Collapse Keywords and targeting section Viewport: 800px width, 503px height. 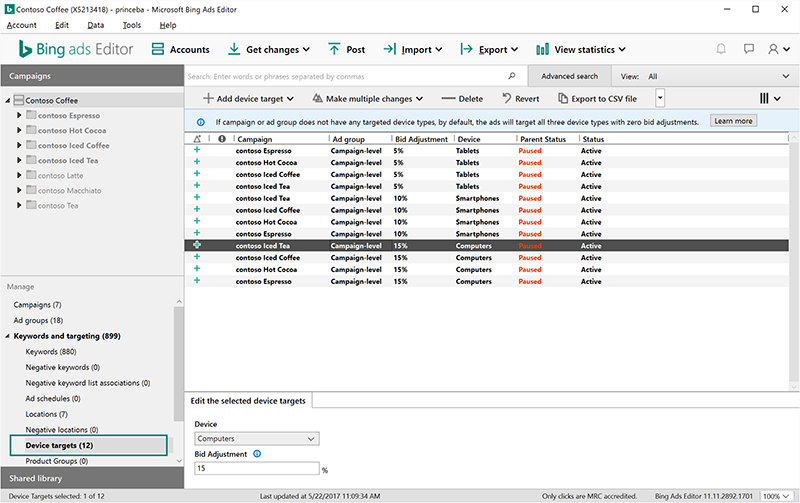[8, 336]
